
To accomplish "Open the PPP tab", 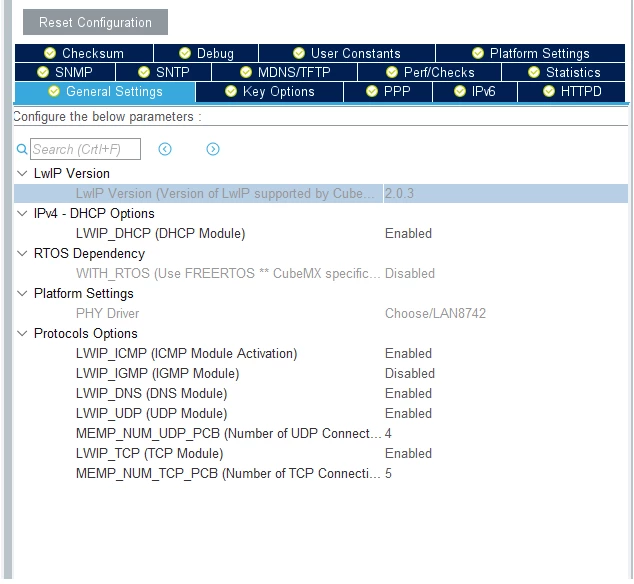I will pyautogui.click(x=388, y=92).
